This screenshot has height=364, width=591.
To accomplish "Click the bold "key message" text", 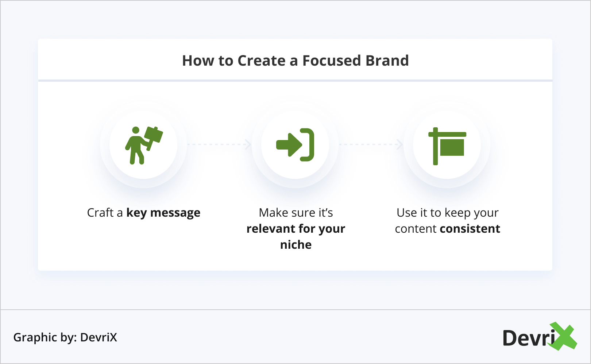I will [163, 213].
